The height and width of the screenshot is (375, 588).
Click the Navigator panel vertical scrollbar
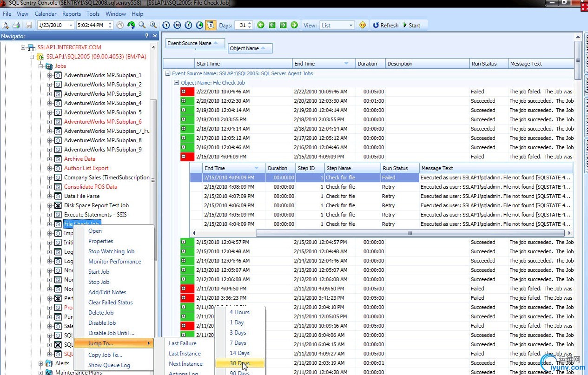153,180
